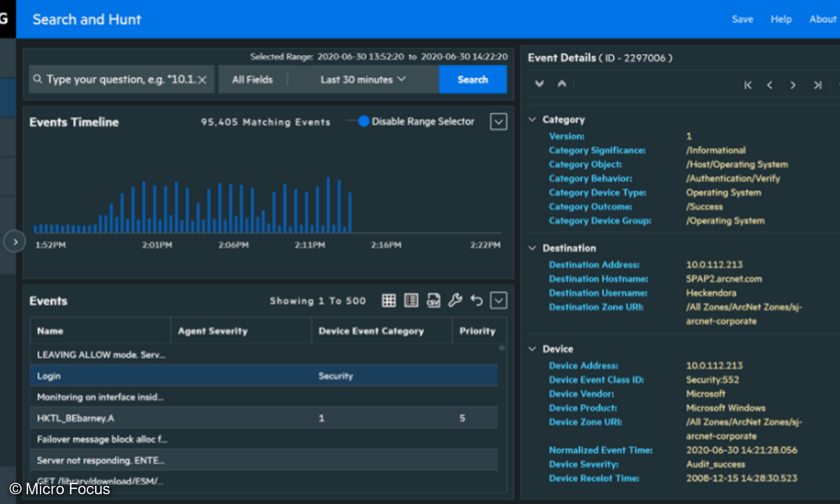Image resolution: width=840 pixels, height=504 pixels.
Task: Click Category Behavior value /Authentication/Verify
Action: pos(733,178)
